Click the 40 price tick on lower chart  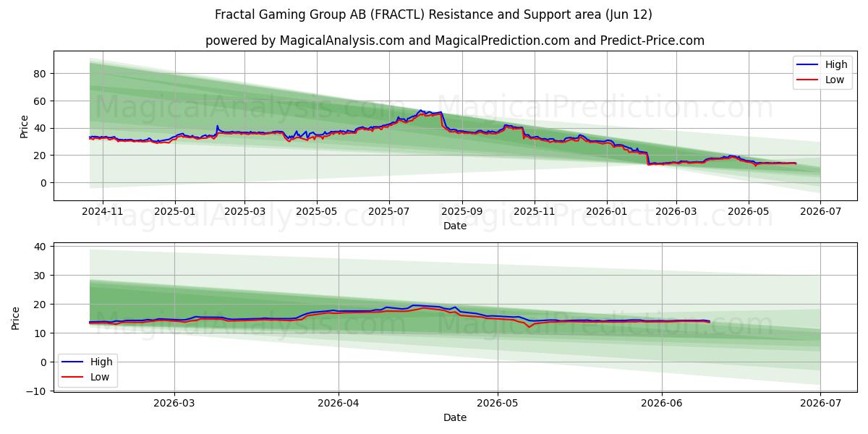pyautogui.click(x=40, y=247)
